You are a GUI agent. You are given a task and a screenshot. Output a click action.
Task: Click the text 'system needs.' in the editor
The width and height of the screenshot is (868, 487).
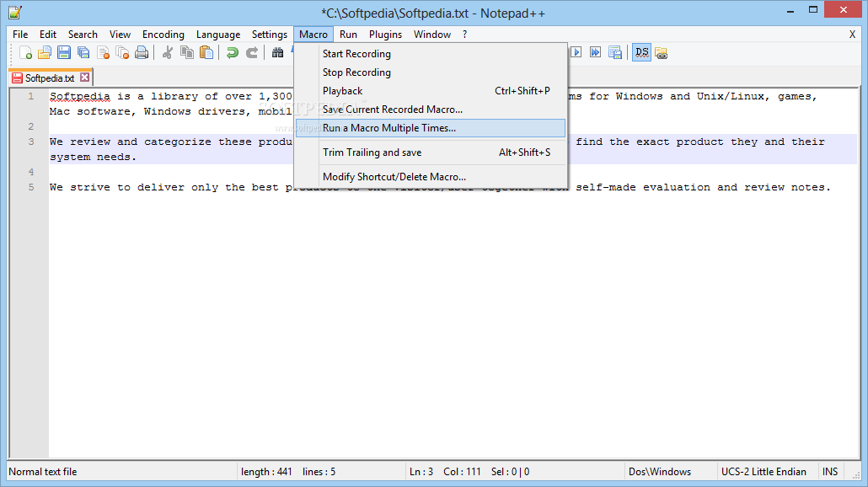93,158
